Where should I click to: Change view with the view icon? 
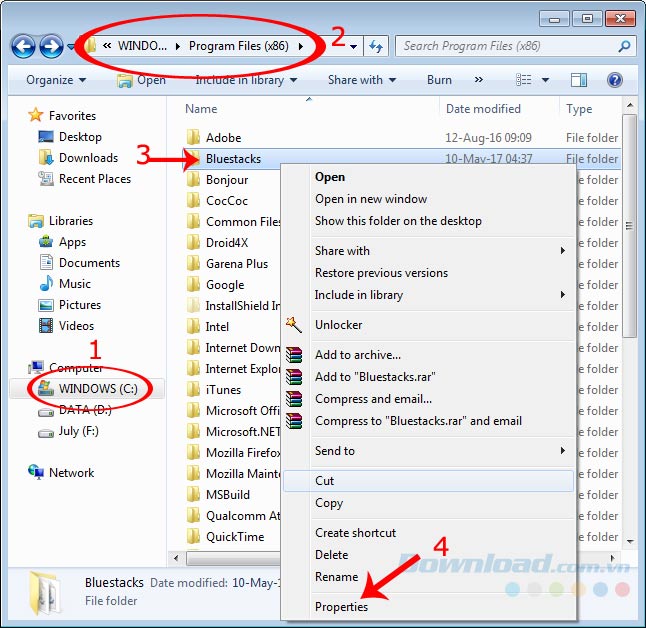(x=524, y=80)
